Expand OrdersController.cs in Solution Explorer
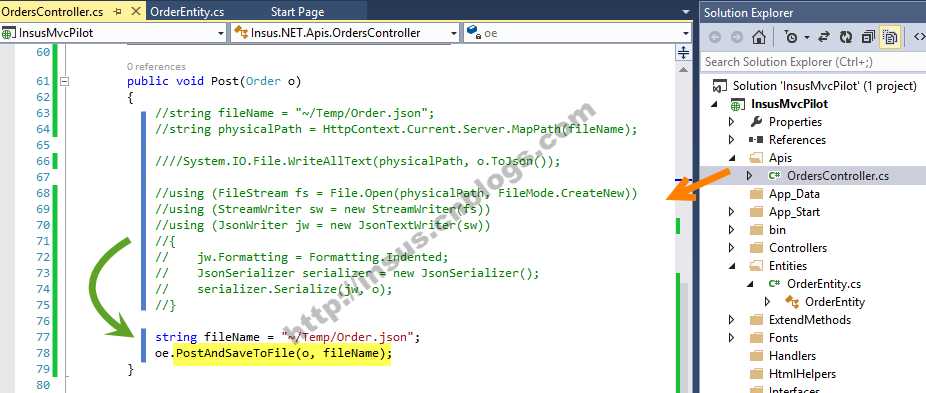The height and width of the screenshot is (393, 926). coord(750,176)
